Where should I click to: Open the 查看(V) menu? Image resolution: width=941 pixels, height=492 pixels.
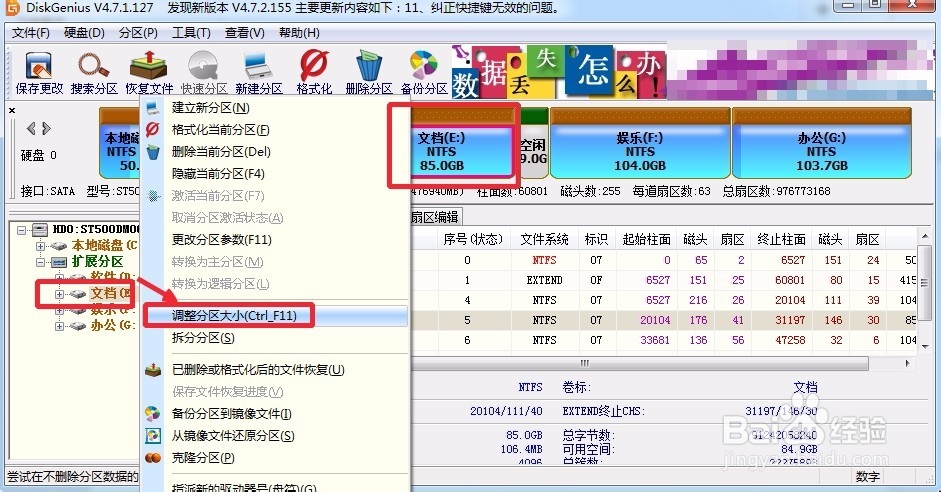244,32
